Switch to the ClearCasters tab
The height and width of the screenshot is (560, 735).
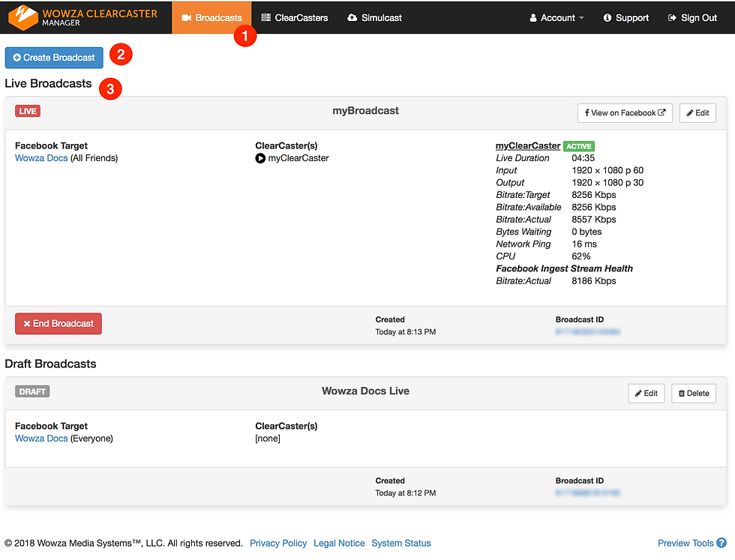coord(294,18)
